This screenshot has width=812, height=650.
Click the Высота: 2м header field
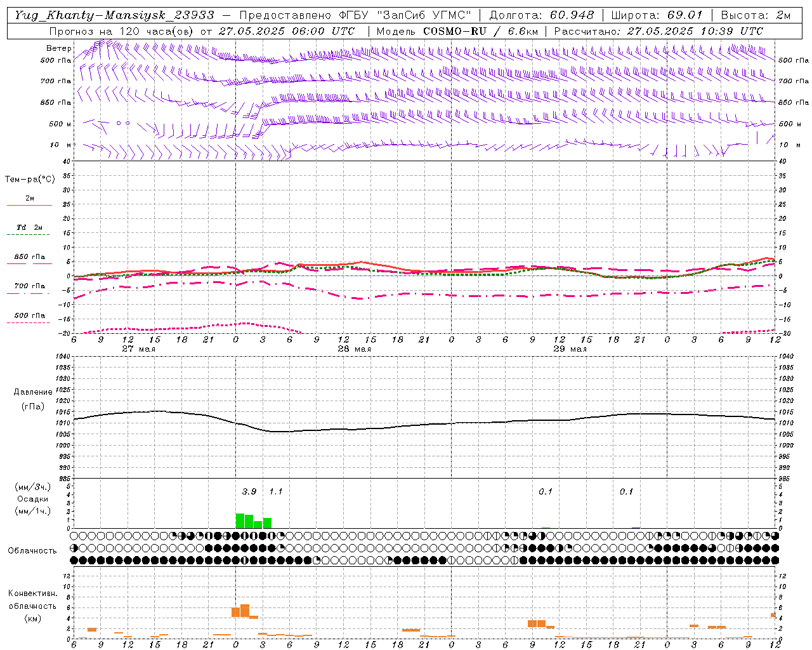[756, 15]
